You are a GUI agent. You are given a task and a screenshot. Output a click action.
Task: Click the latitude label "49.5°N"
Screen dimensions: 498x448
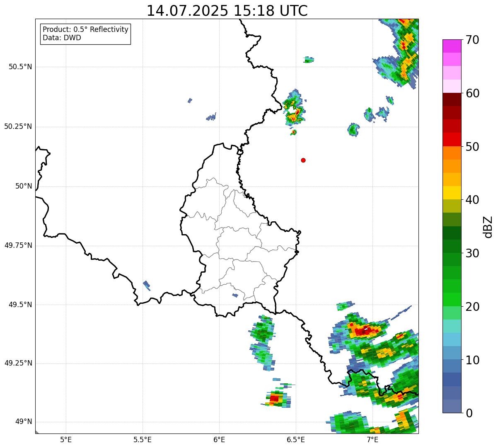tap(20, 305)
